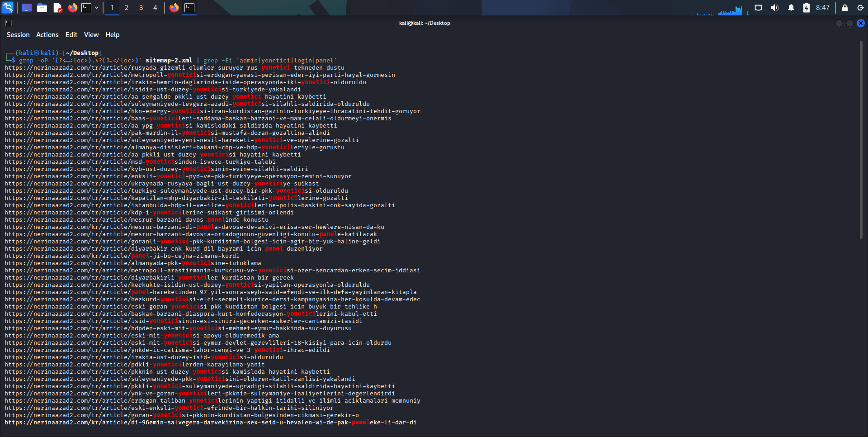Maximize the terminal window
The width and height of the screenshot is (868, 437).
coord(850,23)
